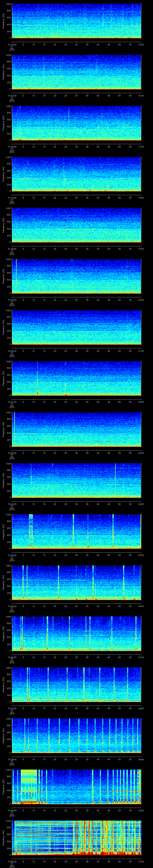Click the spectrogram panel starting at 10:20:00
The width and height of the screenshot is (153, 868).
tap(77, 327)
